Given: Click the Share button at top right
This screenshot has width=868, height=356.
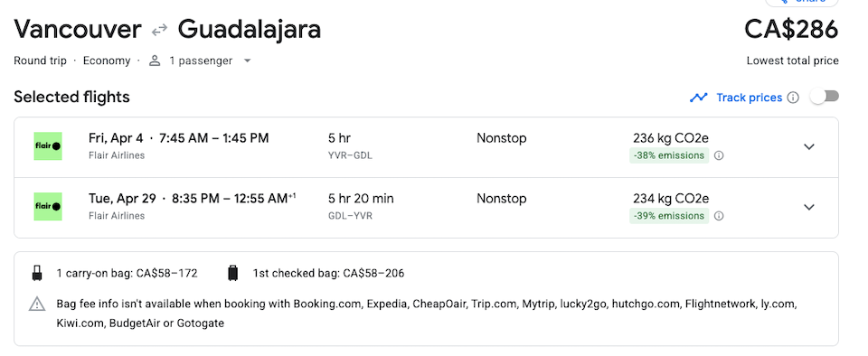Looking at the screenshot, I should (802, 2).
